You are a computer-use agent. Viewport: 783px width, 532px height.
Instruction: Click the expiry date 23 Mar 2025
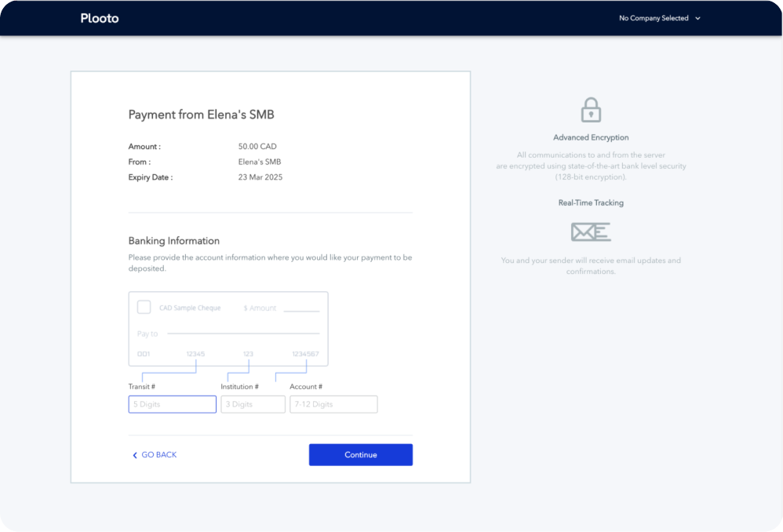point(260,177)
